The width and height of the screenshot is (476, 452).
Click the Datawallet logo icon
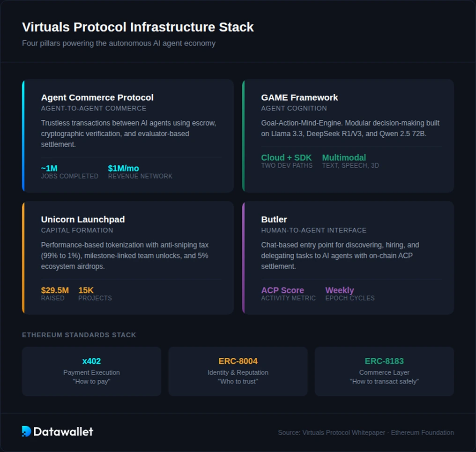(26, 431)
